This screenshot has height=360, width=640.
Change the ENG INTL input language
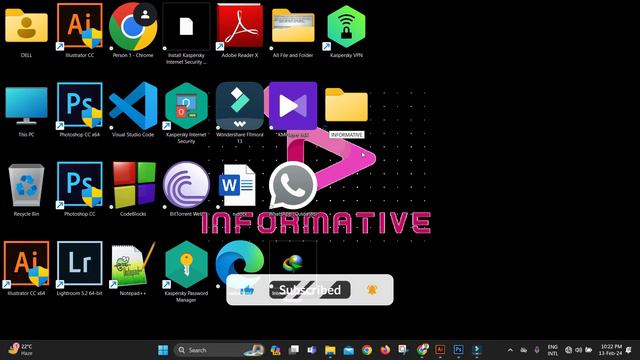click(553, 350)
